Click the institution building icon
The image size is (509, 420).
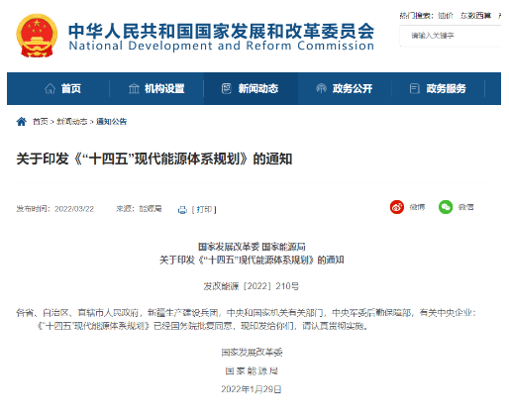[x=134, y=88]
